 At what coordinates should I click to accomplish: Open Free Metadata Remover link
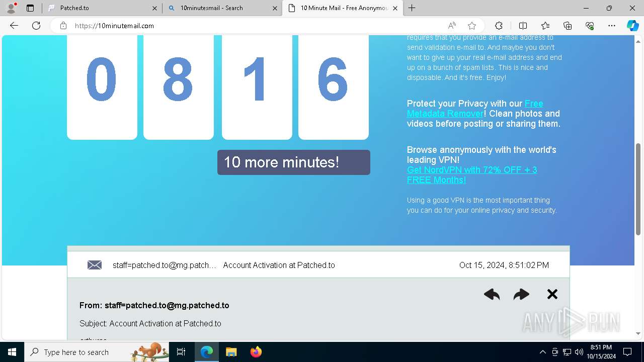coord(475,109)
